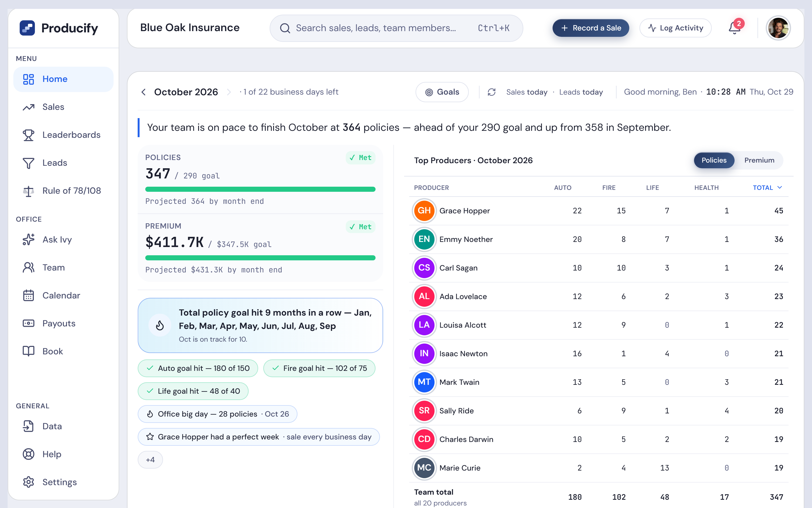
Task: Click the flame icon in streak card
Action: 160,325
